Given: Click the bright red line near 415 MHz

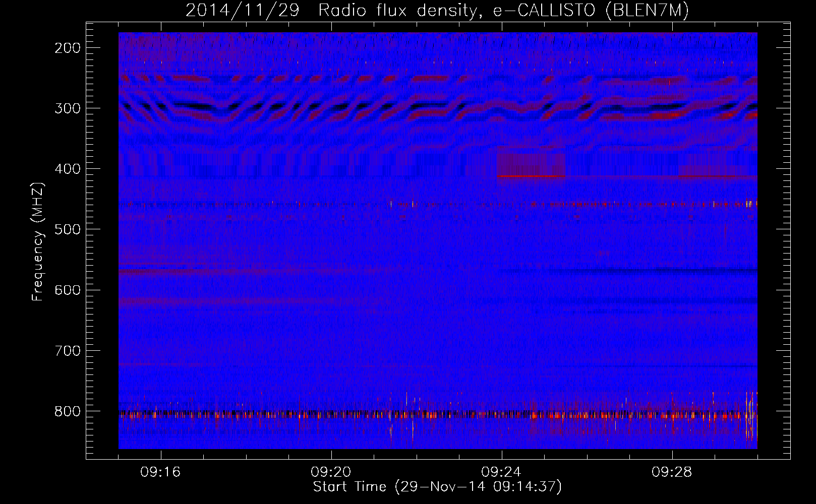Looking at the screenshot, I should (531, 176).
